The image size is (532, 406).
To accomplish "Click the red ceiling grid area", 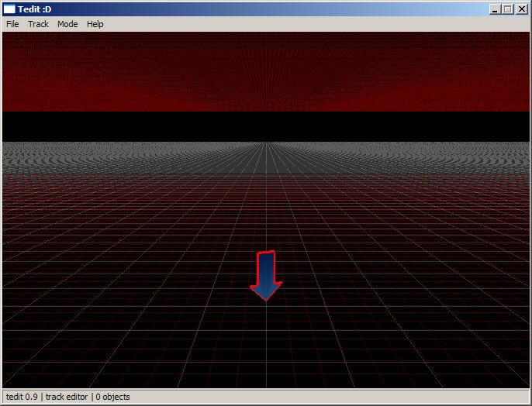I will [266, 71].
